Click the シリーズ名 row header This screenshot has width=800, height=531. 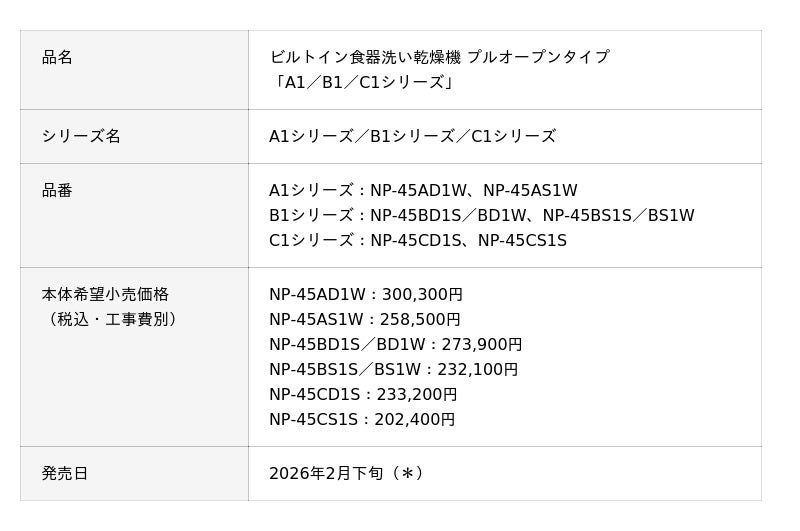click(81, 136)
